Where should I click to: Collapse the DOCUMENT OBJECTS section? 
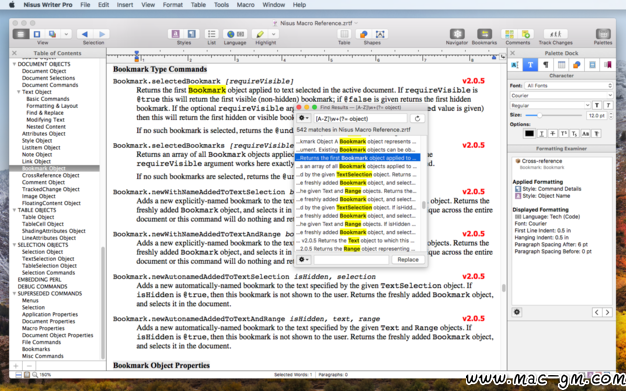click(14, 64)
